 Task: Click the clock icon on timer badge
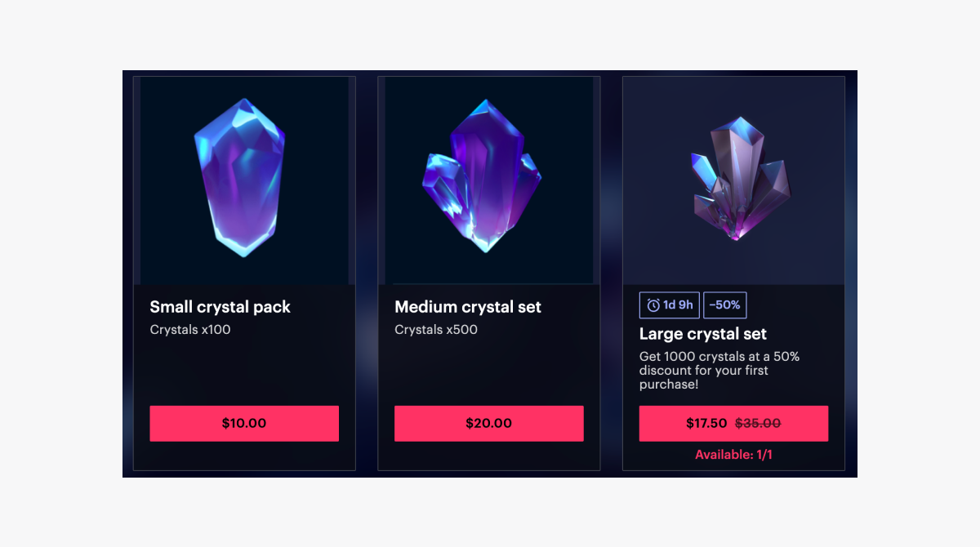[x=653, y=305]
